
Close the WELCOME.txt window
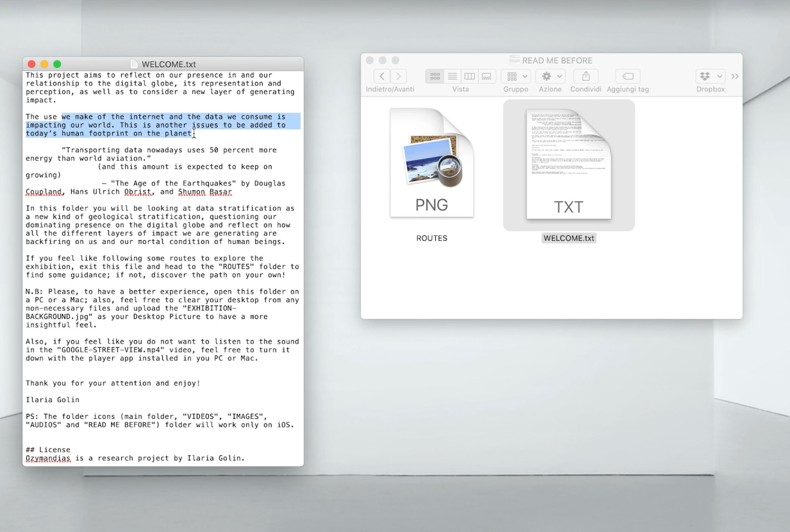click(32, 64)
